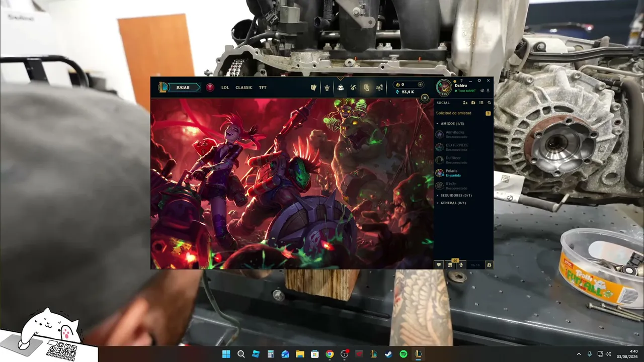The height and width of the screenshot is (362, 644).
Task: Select friend R1s3n
Action: click(x=463, y=186)
